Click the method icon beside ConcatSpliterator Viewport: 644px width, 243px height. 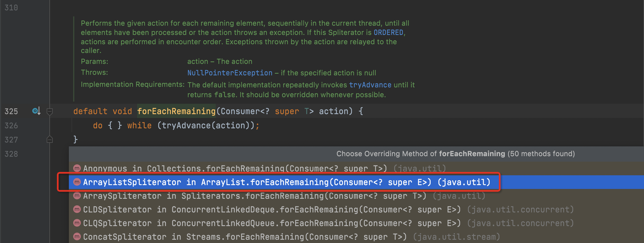point(77,236)
